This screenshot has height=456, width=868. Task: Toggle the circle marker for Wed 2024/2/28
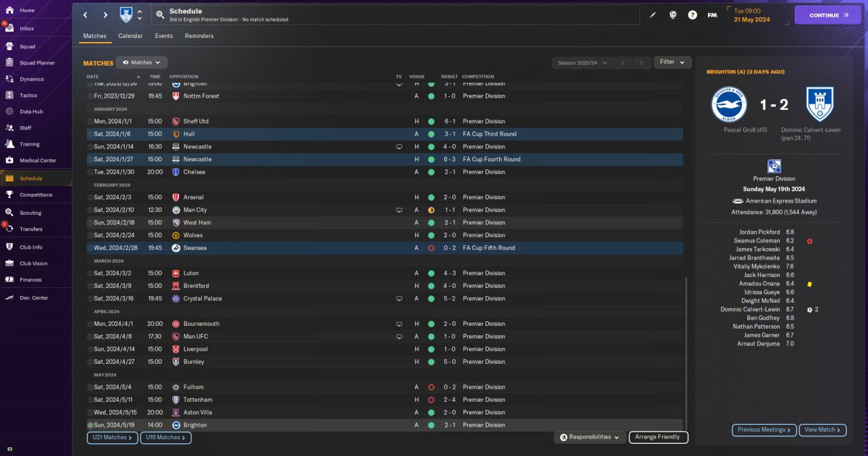pyautogui.click(x=90, y=248)
